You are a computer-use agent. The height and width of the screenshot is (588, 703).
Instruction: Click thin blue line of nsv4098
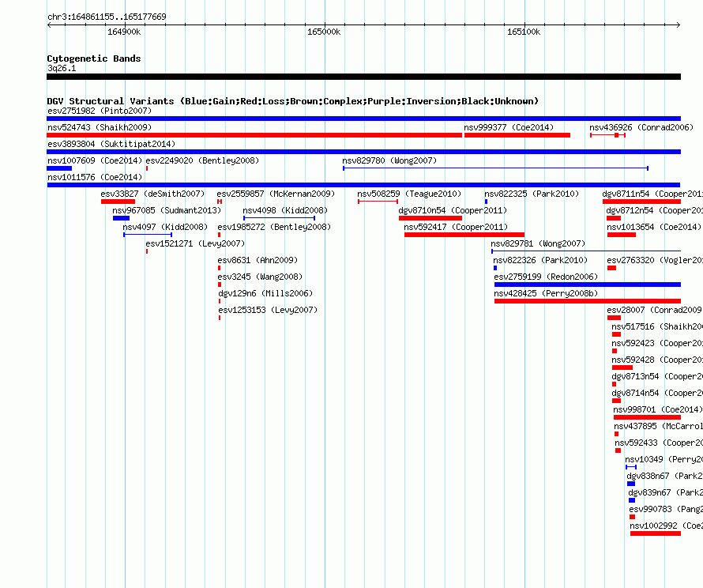[280, 218]
